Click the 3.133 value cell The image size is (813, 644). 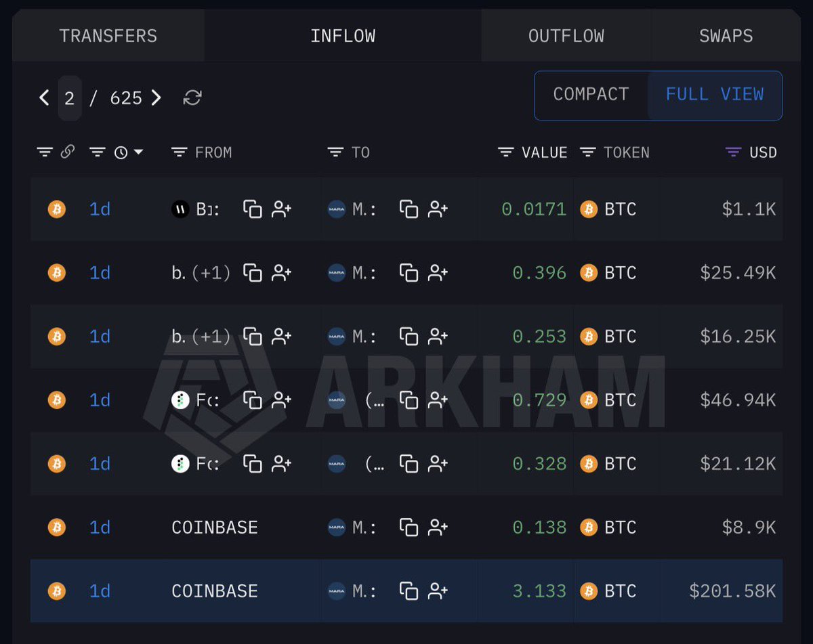coord(539,591)
